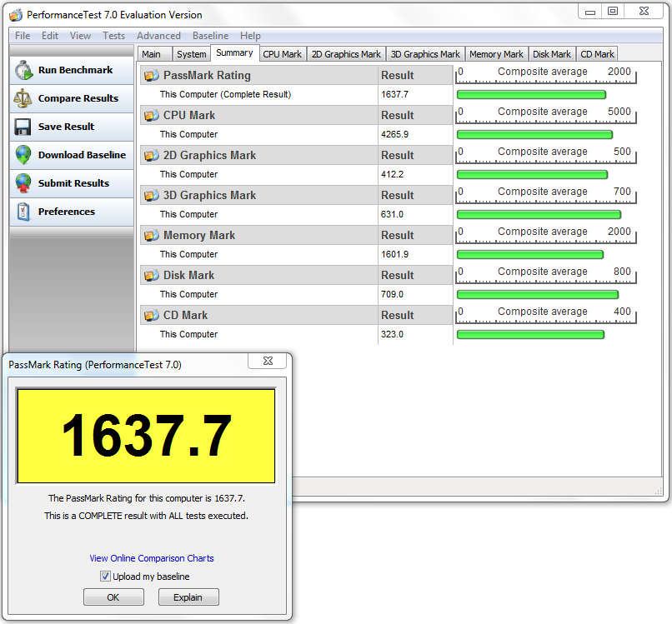
Task: Click the PassMark Rating green result bar
Action: coord(531,95)
